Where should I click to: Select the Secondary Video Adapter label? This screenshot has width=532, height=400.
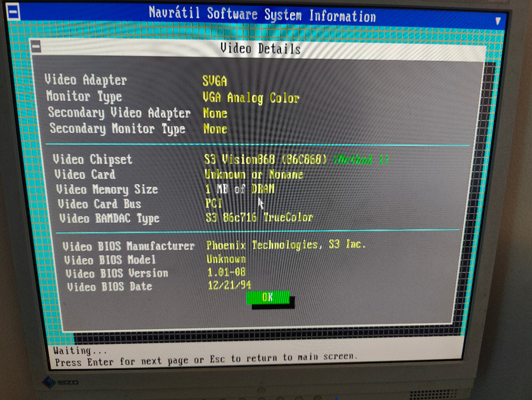(119, 113)
